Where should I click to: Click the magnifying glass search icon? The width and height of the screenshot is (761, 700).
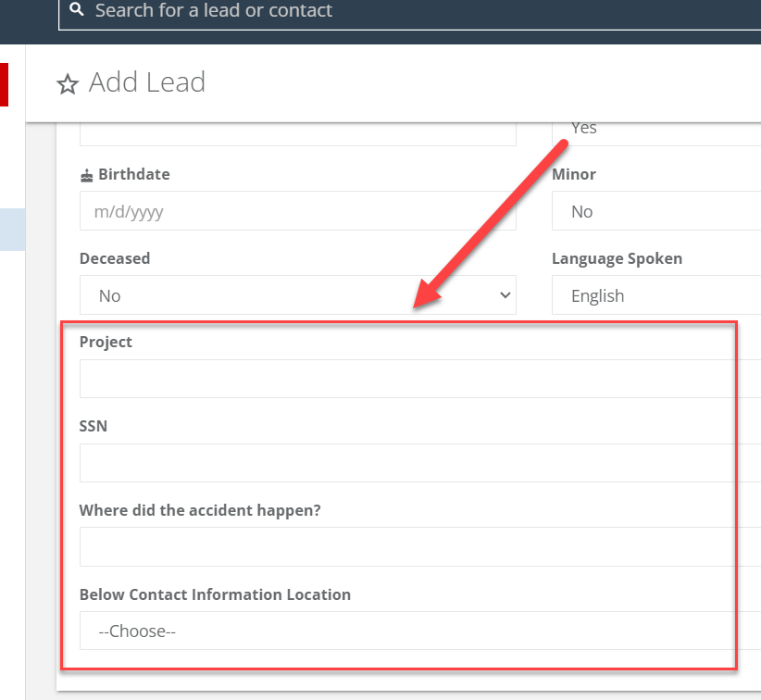76,10
